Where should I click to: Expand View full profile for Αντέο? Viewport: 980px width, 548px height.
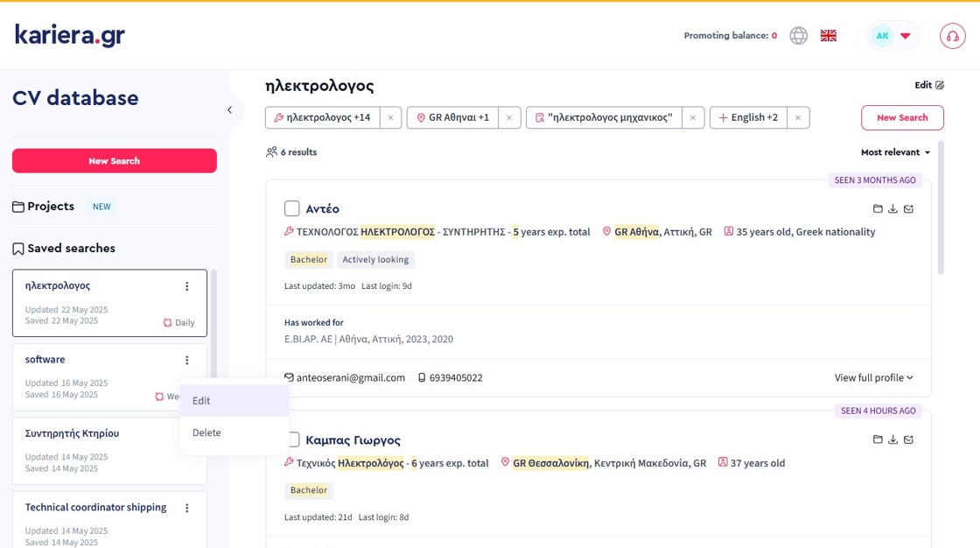[873, 378]
